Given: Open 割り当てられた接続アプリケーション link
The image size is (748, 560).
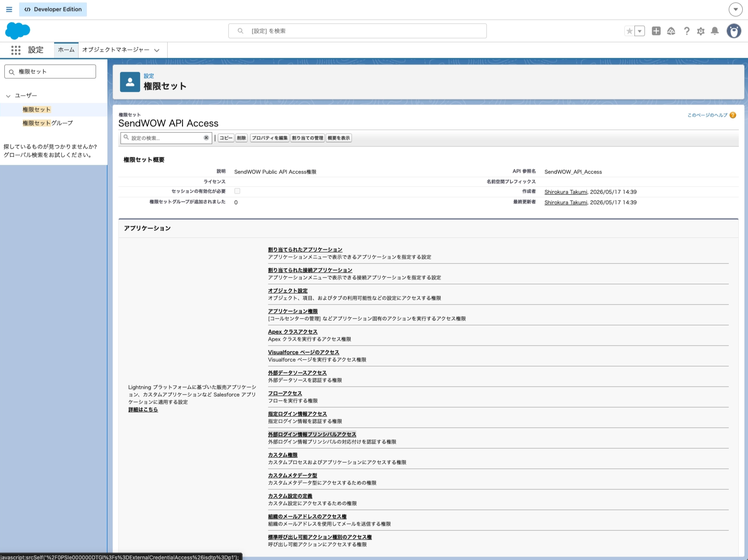Looking at the screenshot, I should tap(310, 270).
